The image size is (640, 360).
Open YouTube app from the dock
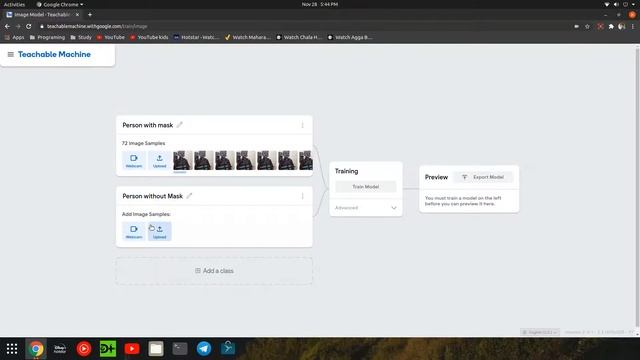pos(132,349)
